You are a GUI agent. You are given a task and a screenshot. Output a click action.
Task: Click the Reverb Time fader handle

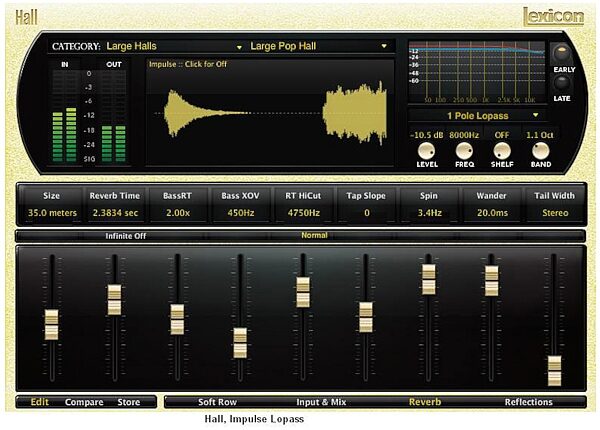(x=114, y=300)
